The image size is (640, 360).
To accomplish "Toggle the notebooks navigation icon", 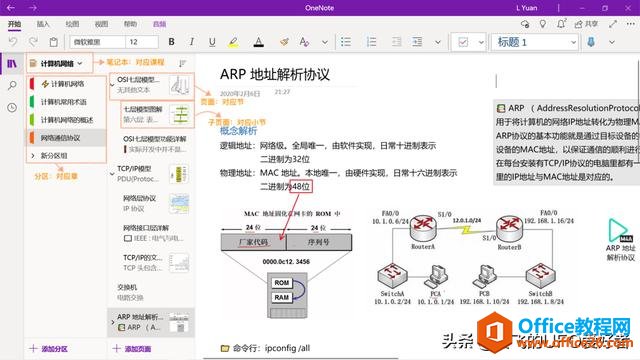I will point(12,64).
